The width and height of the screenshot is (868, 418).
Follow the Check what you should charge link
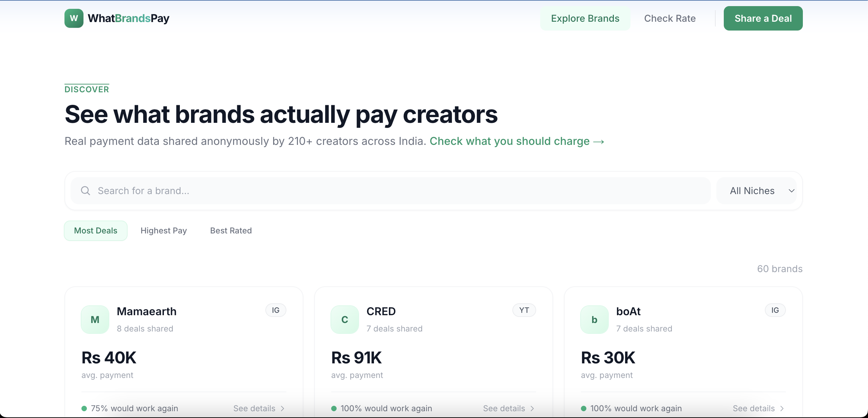tap(516, 141)
